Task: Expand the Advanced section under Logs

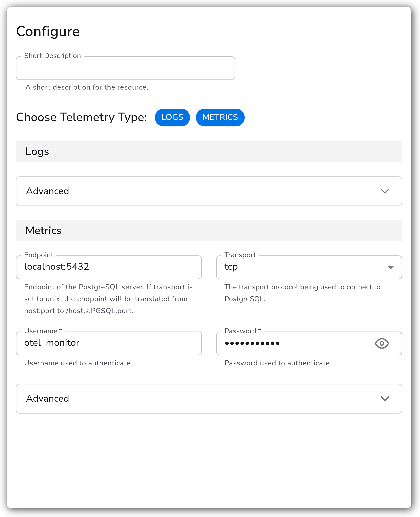Action: (x=209, y=191)
